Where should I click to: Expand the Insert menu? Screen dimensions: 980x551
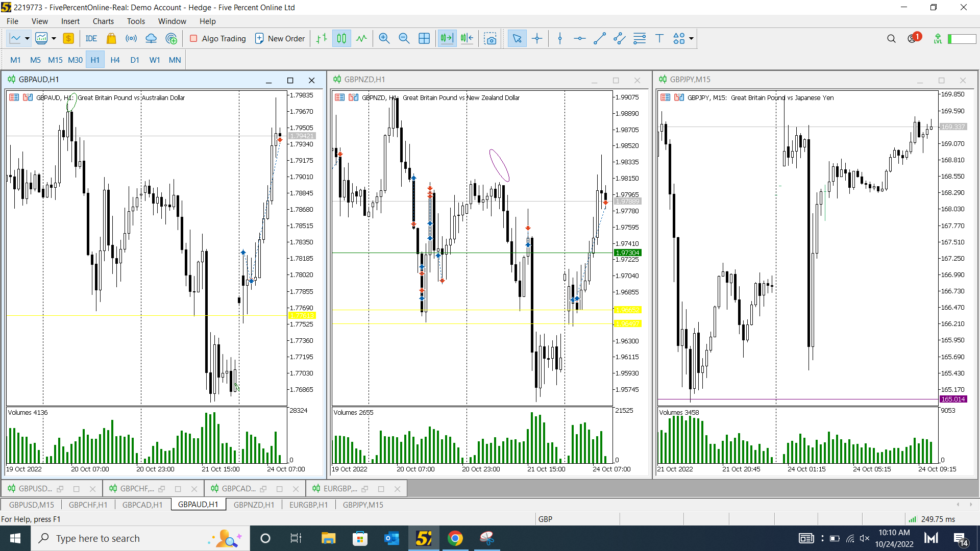pos(69,21)
